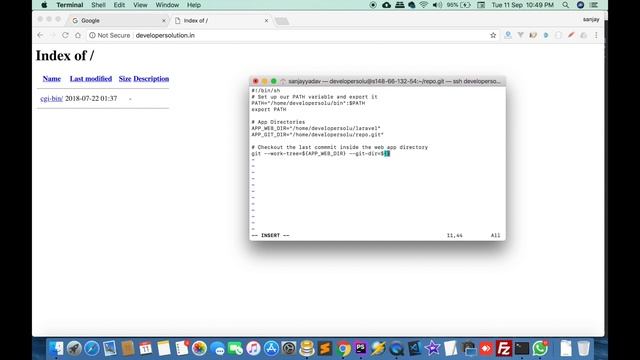Click the APP_GIT_DIR line in terminal

[318, 135]
